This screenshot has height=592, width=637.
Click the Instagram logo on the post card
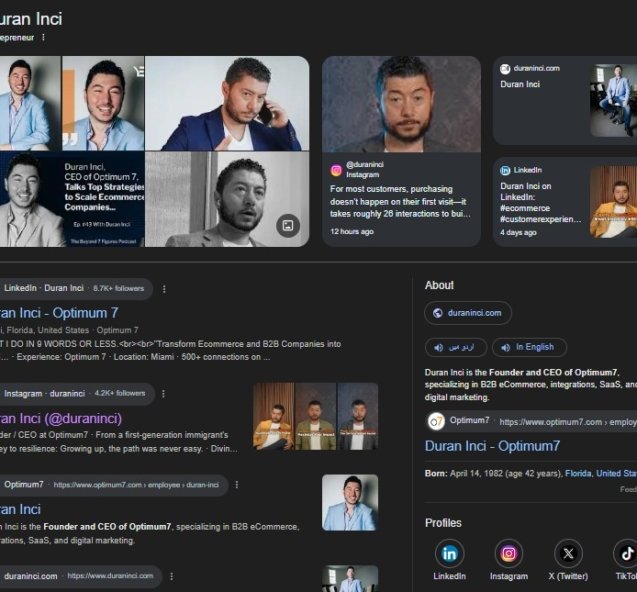tap(337, 170)
